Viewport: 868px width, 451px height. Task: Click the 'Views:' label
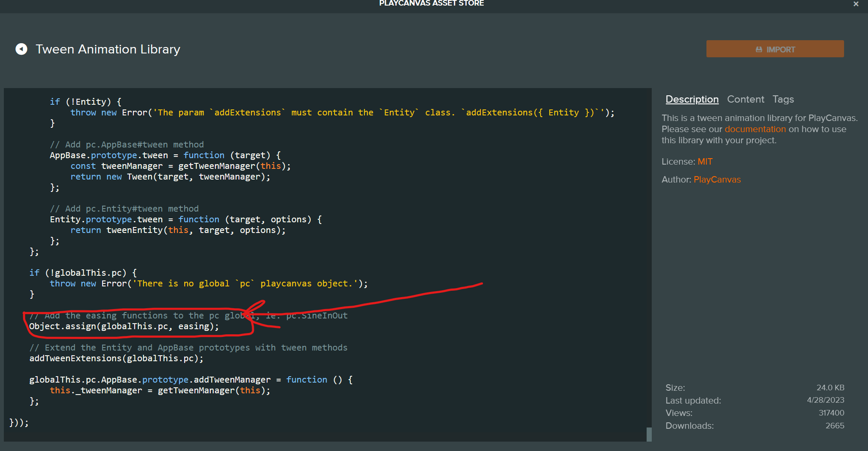pyautogui.click(x=679, y=413)
